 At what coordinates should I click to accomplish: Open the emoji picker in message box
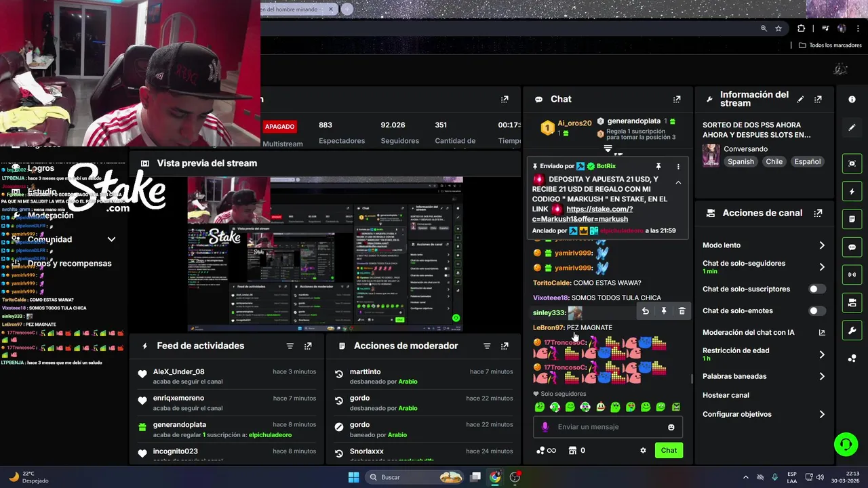point(671,427)
